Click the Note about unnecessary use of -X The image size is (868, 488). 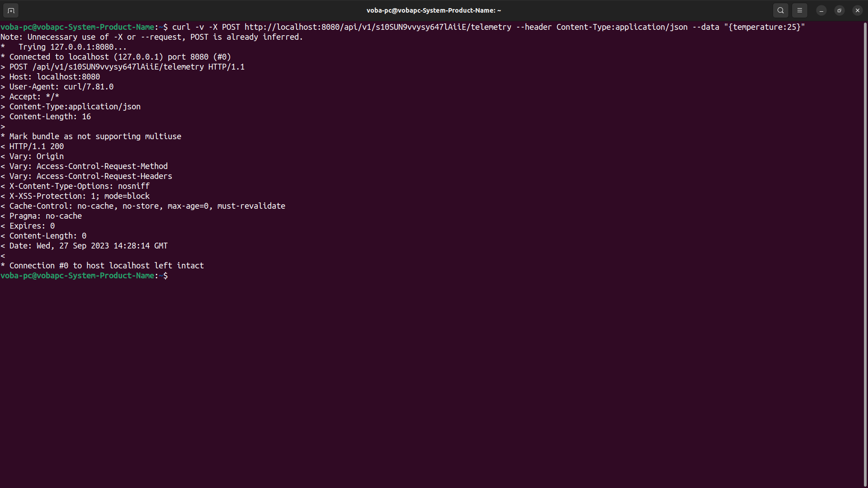click(x=151, y=37)
